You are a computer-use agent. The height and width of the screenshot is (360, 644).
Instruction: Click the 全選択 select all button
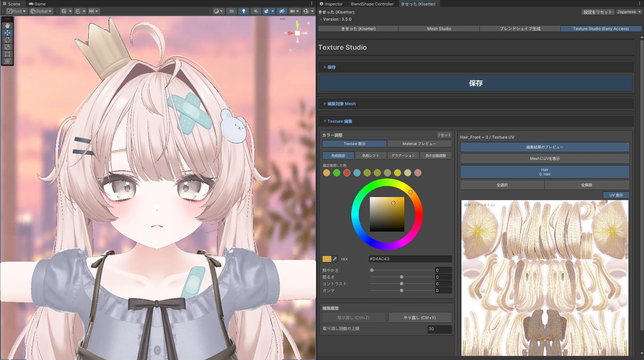tap(502, 185)
